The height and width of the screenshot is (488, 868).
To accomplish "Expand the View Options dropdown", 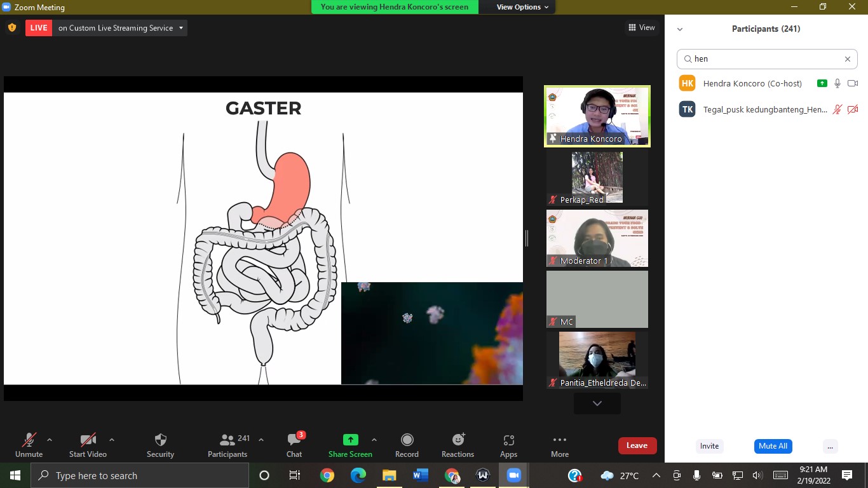I will click(x=523, y=7).
